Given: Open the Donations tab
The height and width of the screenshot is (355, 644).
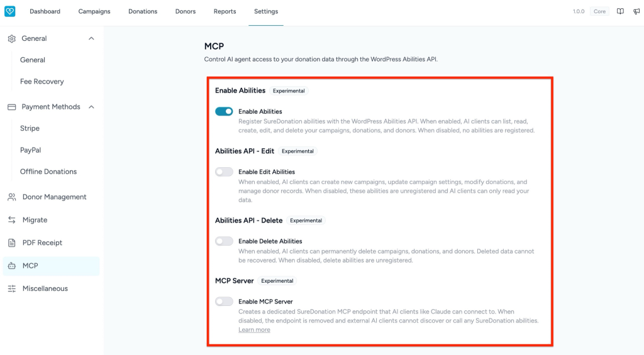Looking at the screenshot, I should pos(143,11).
